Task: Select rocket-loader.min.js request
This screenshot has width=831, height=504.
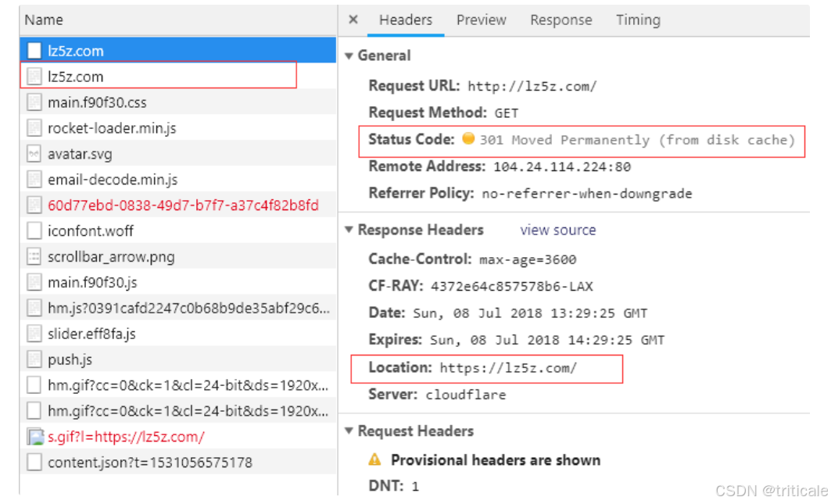Action: point(178,127)
